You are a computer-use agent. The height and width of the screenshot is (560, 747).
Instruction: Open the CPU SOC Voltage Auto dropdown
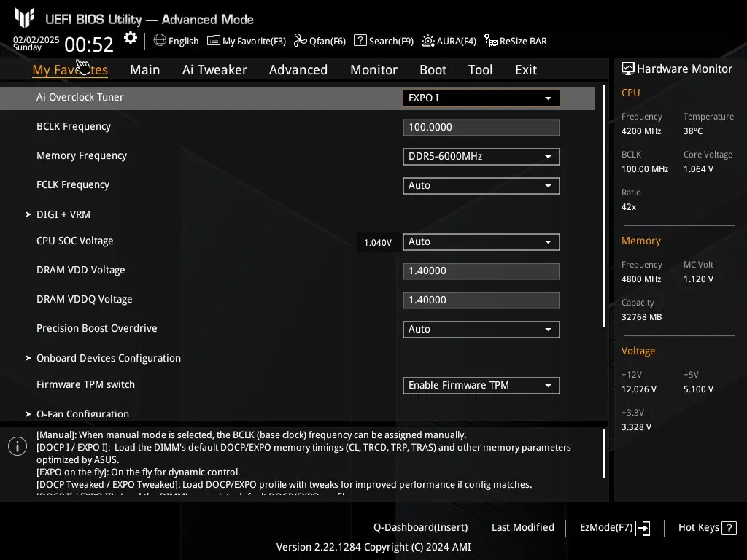tap(481, 242)
